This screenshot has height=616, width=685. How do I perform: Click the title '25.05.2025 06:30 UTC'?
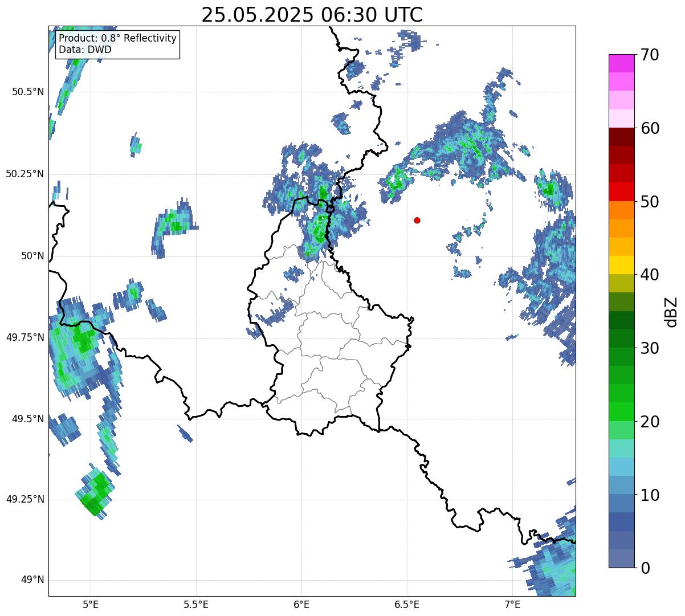tap(312, 14)
